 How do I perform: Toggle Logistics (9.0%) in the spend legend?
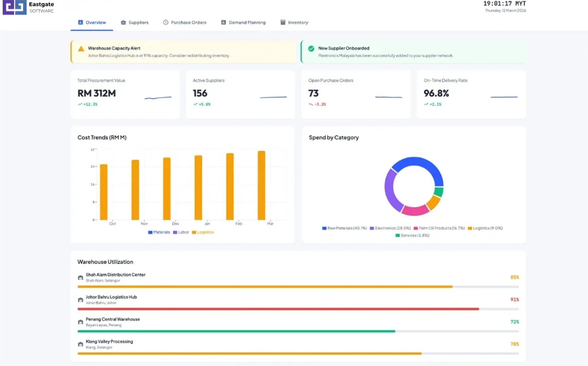[x=485, y=228]
